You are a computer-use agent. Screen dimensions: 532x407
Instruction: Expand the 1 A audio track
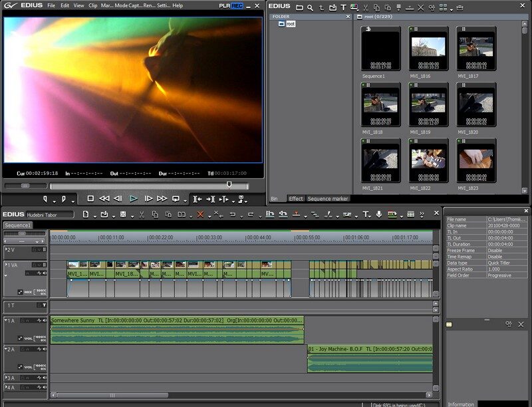click(x=5, y=321)
